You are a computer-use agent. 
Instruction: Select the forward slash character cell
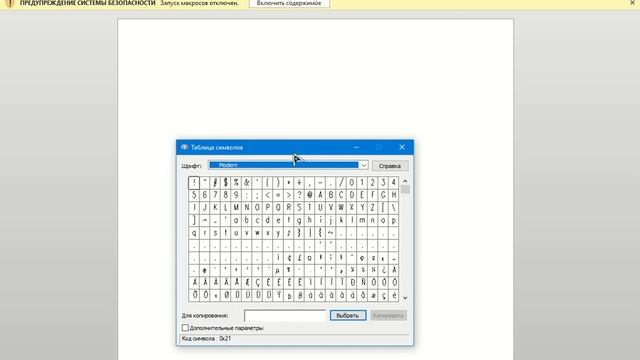[x=341, y=182]
